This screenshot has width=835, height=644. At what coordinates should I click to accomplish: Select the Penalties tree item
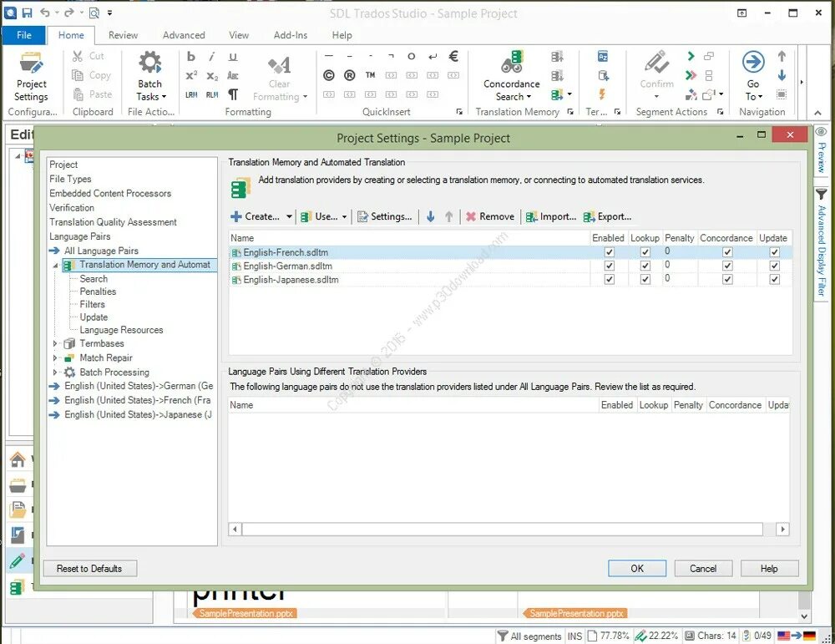point(98,292)
